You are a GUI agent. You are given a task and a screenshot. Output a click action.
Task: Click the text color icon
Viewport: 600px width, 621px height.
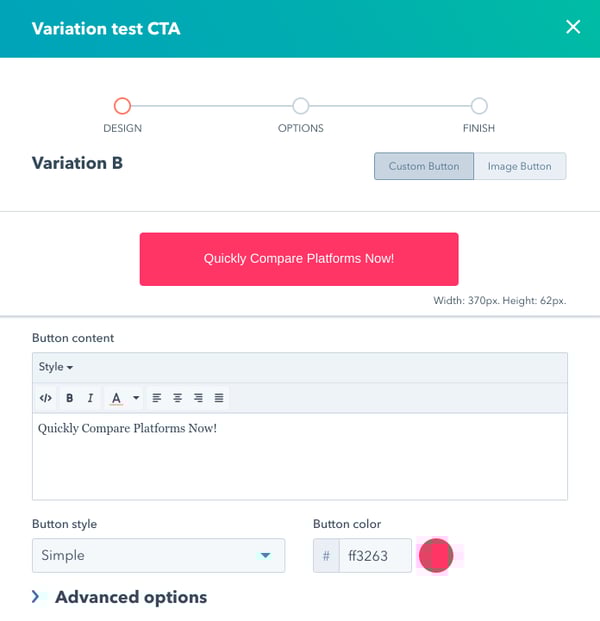tap(117, 398)
